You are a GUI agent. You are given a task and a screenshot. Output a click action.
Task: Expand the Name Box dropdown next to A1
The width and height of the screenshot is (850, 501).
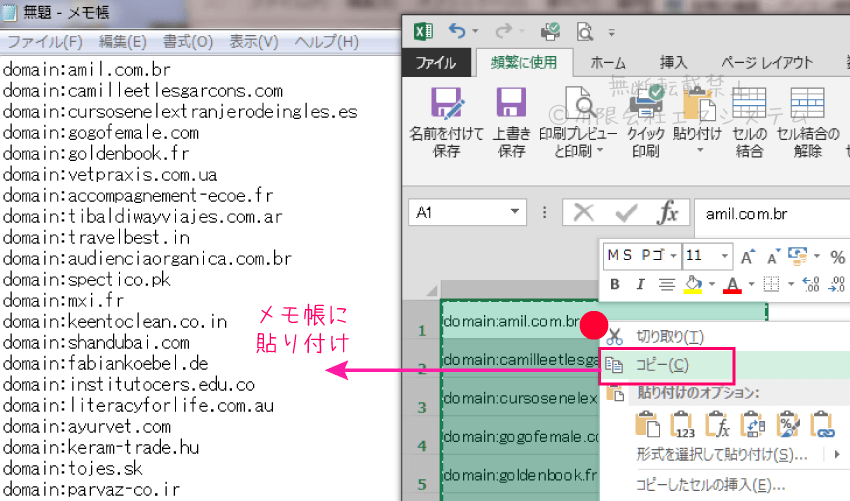coord(514,212)
